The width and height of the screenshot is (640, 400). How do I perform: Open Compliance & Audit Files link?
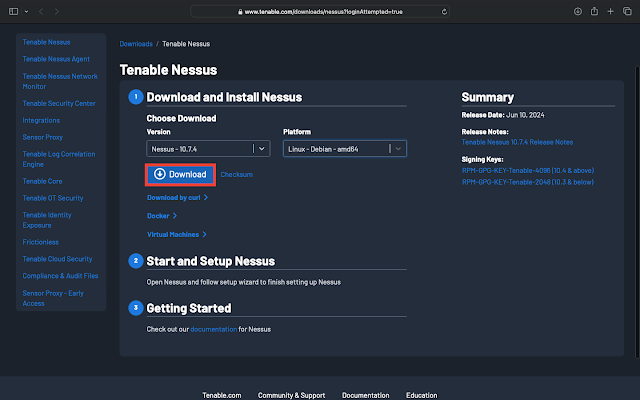[x=60, y=276]
